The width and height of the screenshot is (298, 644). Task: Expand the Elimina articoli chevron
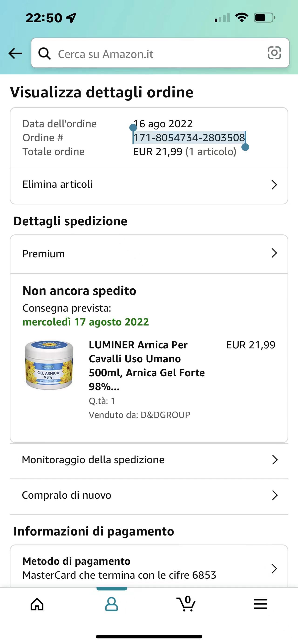coord(274,185)
